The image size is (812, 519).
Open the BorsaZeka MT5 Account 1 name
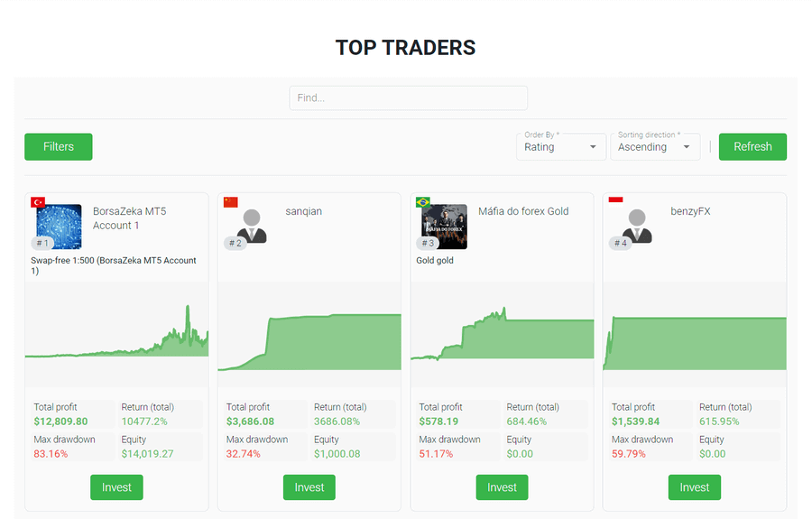[129, 218]
